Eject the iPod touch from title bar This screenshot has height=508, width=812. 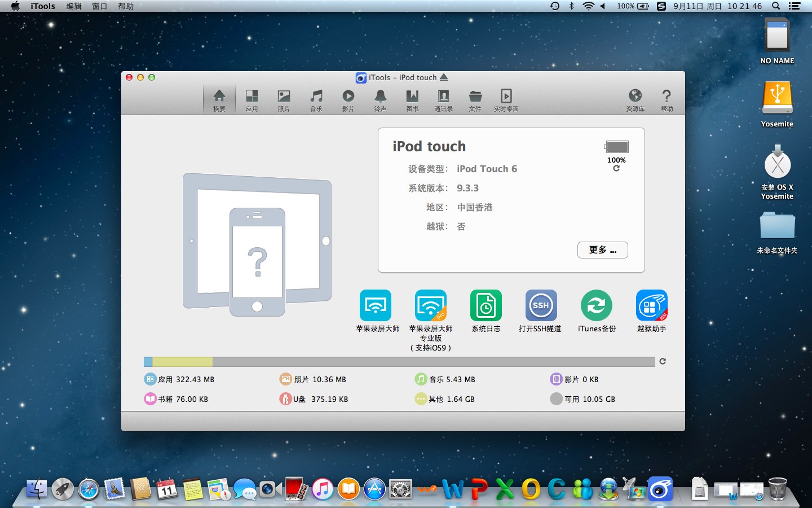pos(444,77)
